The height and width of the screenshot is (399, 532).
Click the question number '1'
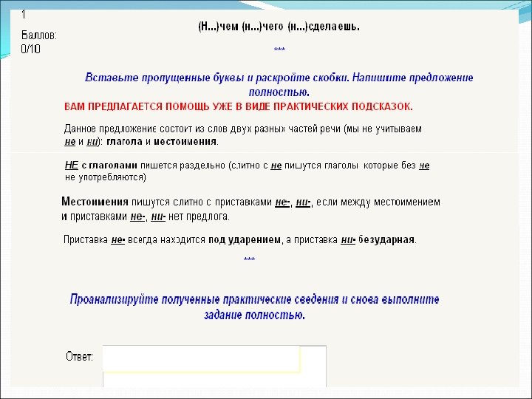pos(23,14)
